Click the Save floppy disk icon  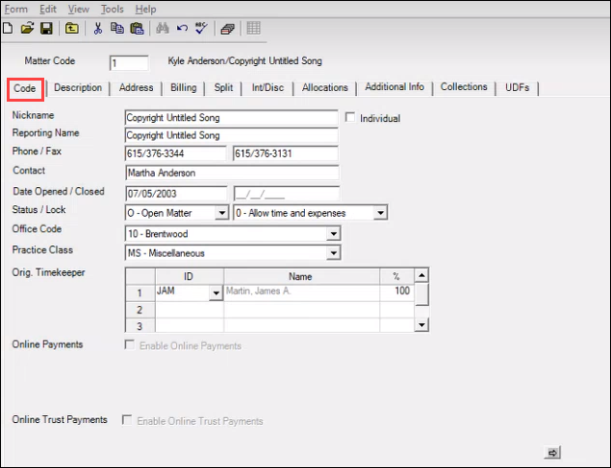(x=46, y=28)
